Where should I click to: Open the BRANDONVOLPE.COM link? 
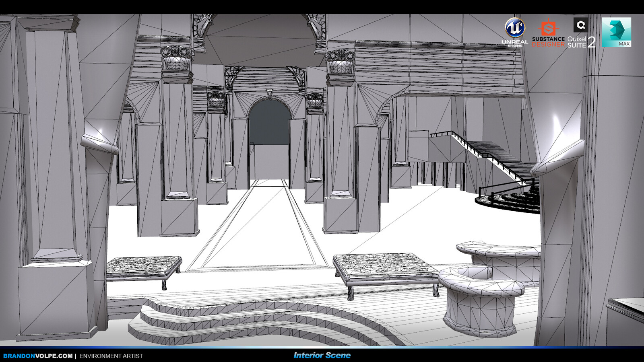pos(38,356)
